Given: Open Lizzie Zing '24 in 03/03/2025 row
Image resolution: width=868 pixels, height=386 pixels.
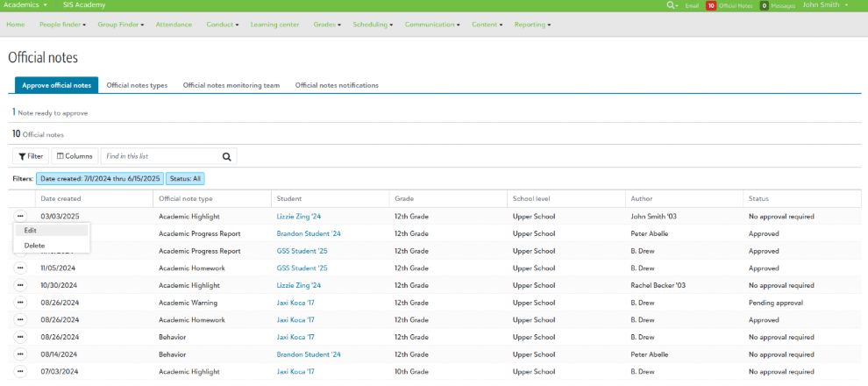Looking at the screenshot, I should point(298,216).
